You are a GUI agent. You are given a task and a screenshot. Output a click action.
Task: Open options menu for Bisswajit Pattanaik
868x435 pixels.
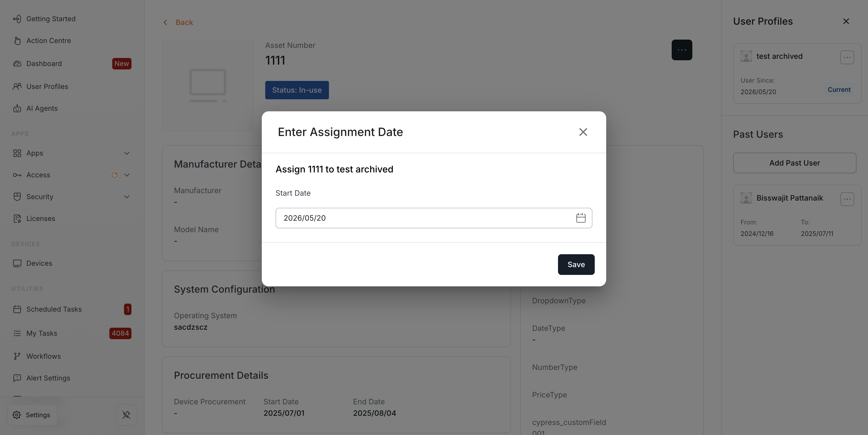(847, 199)
